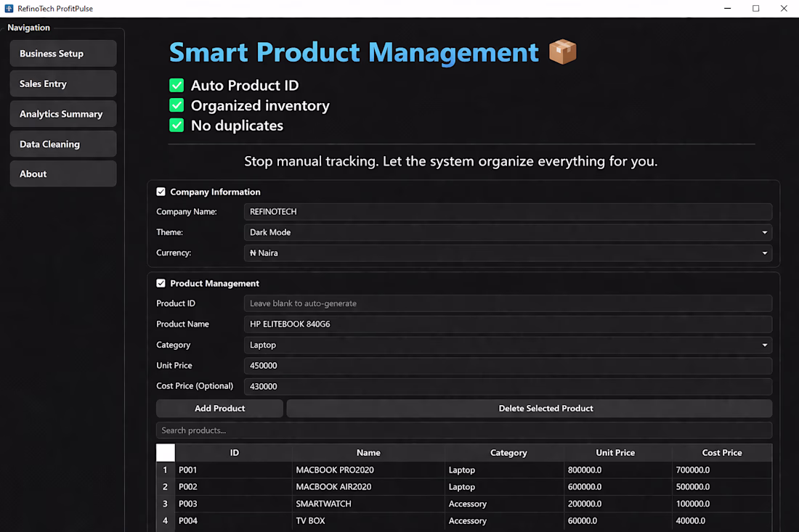Select row header 3 in products table

165,504
